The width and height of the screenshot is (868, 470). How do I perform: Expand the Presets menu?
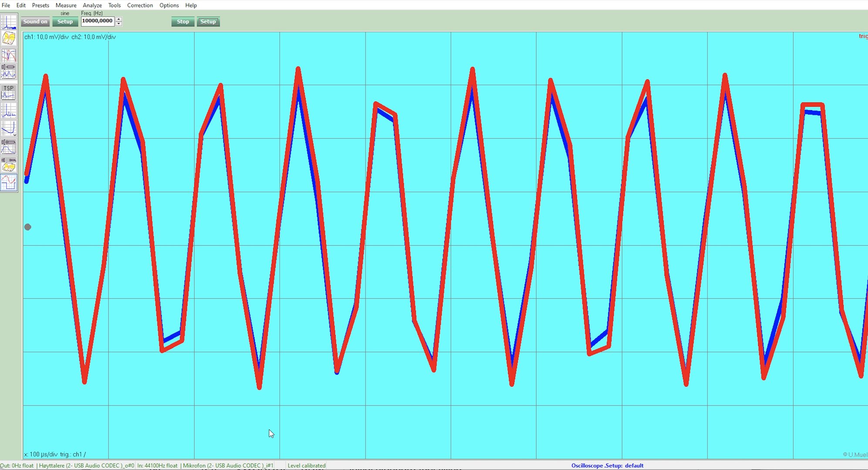tap(40, 5)
